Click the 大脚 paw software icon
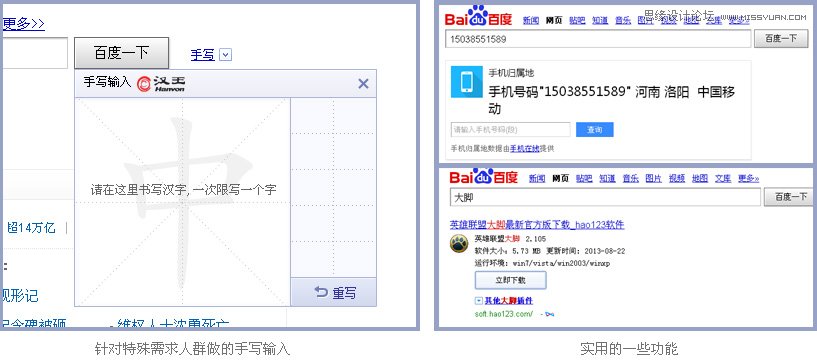 [459, 243]
